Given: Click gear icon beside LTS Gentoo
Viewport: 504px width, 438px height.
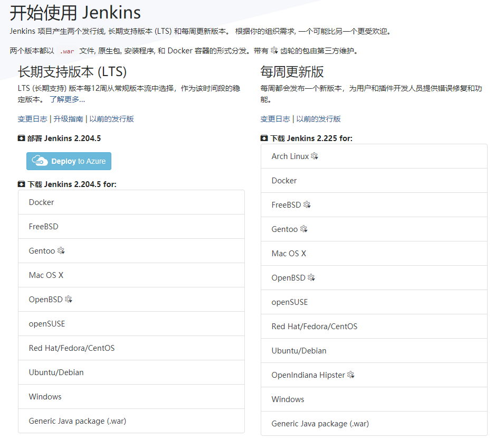Looking at the screenshot, I should coord(61,250).
